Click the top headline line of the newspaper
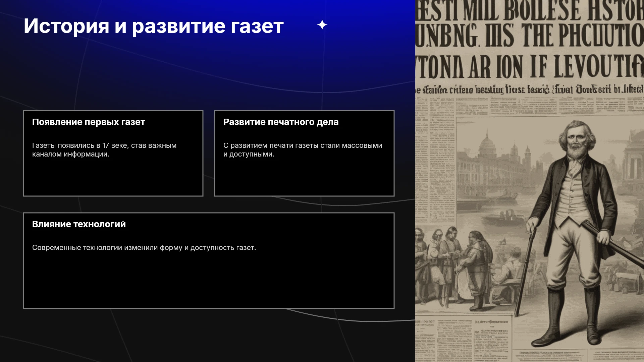The width and height of the screenshot is (644, 362). [530, 10]
